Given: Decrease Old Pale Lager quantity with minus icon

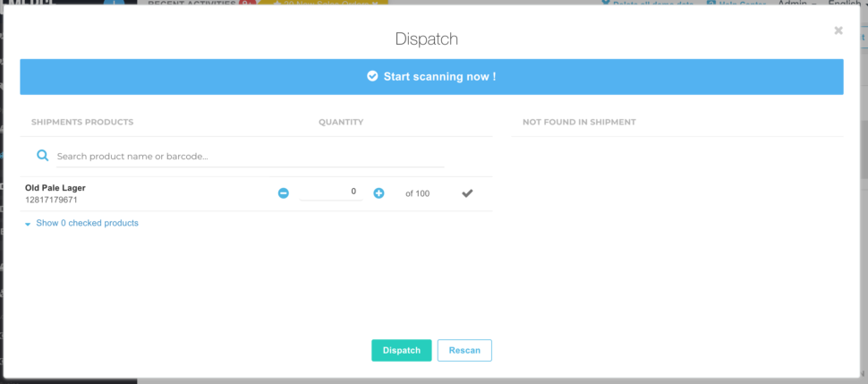Looking at the screenshot, I should click(284, 193).
